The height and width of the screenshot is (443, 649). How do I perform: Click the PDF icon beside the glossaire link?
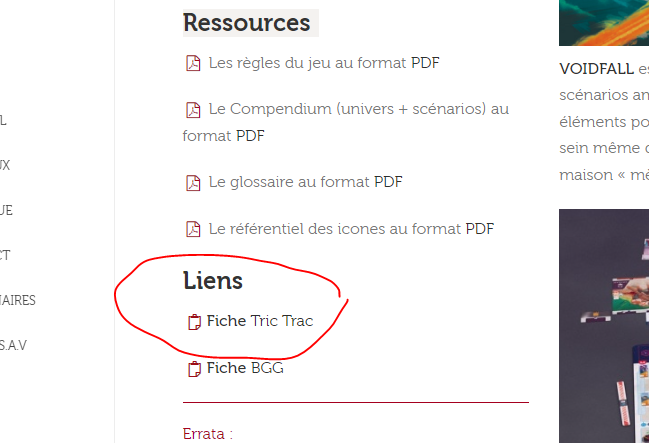pos(193,183)
